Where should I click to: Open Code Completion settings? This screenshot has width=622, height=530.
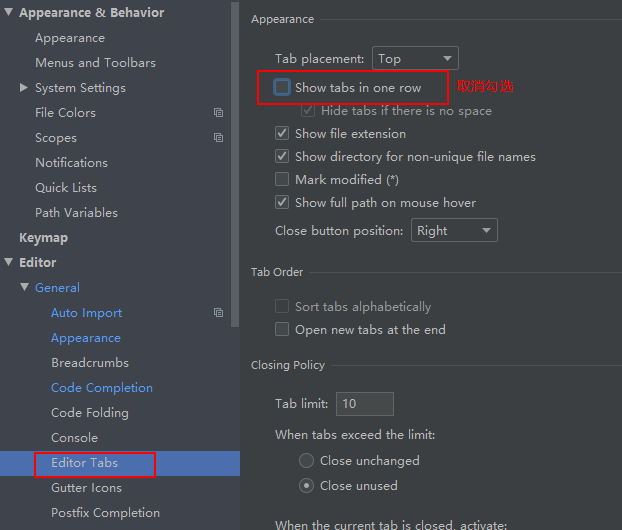102,388
